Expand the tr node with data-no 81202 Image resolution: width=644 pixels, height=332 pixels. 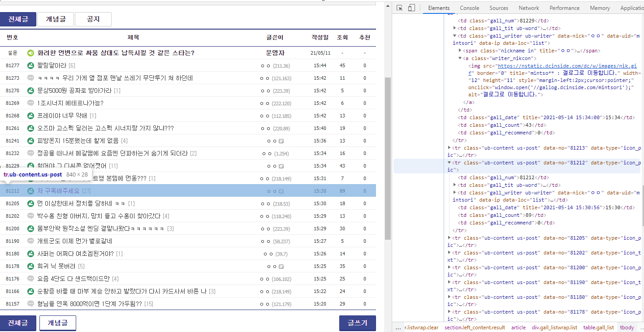pyautogui.click(x=450, y=253)
